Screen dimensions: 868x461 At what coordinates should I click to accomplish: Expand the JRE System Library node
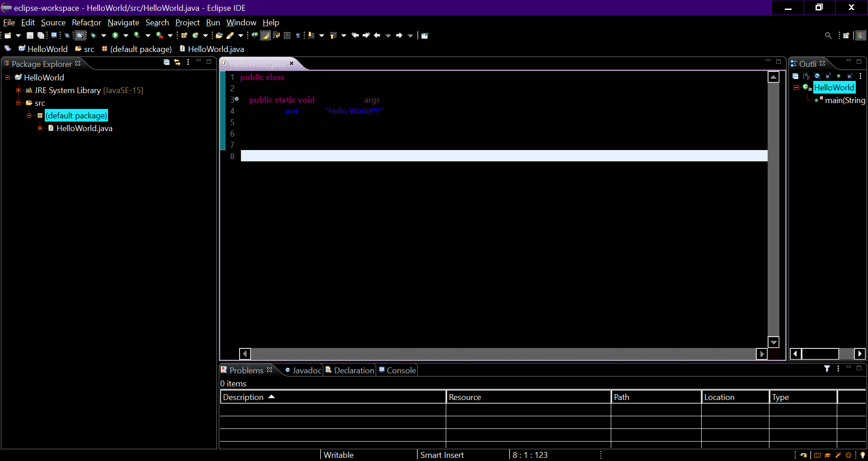tap(19, 90)
